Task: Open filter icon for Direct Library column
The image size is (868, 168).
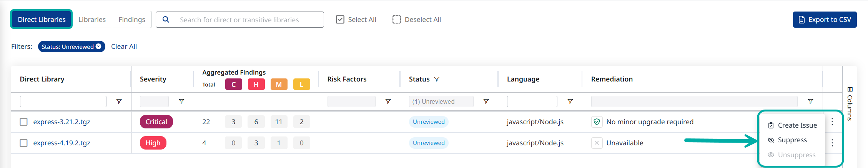Action: (x=119, y=101)
